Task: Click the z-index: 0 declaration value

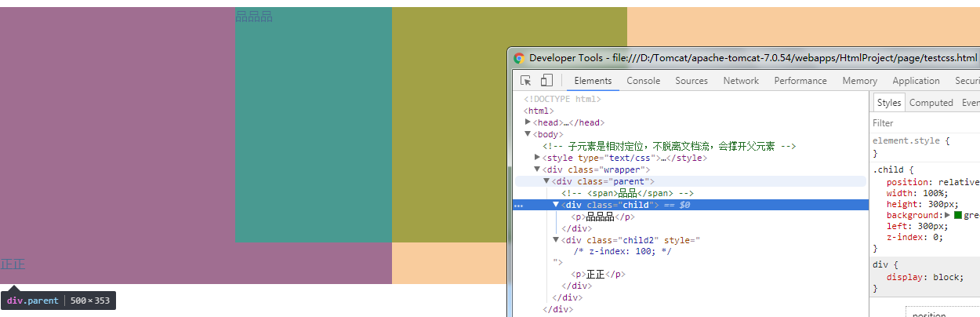Action: point(939,237)
